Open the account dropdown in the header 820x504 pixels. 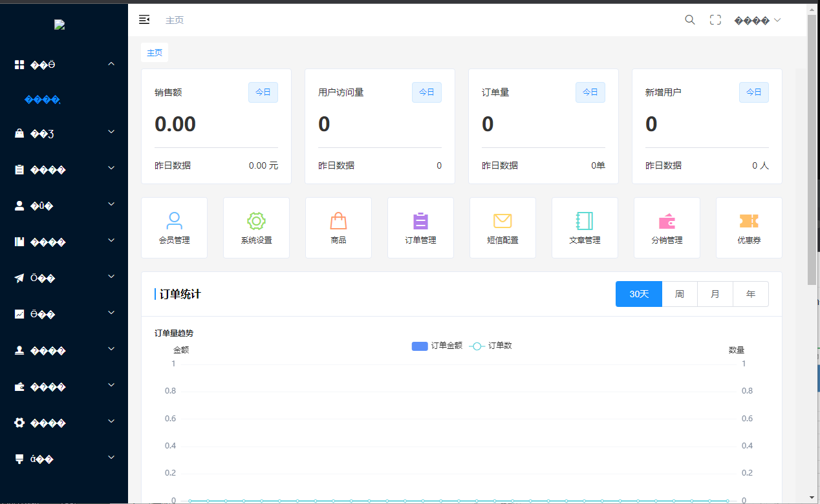(x=757, y=20)
